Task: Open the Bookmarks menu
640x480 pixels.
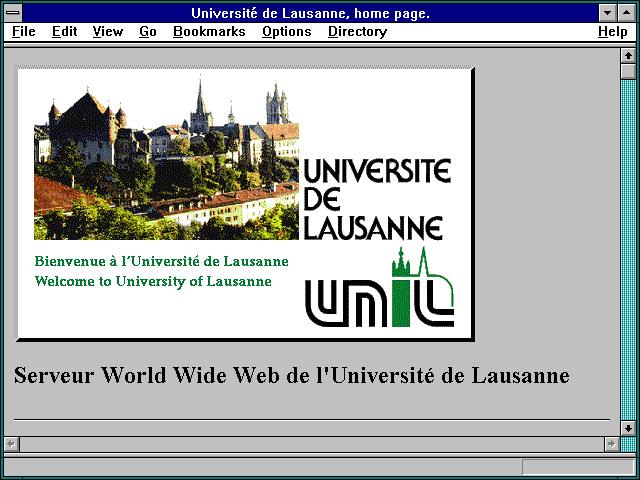Action: point(209,31)
